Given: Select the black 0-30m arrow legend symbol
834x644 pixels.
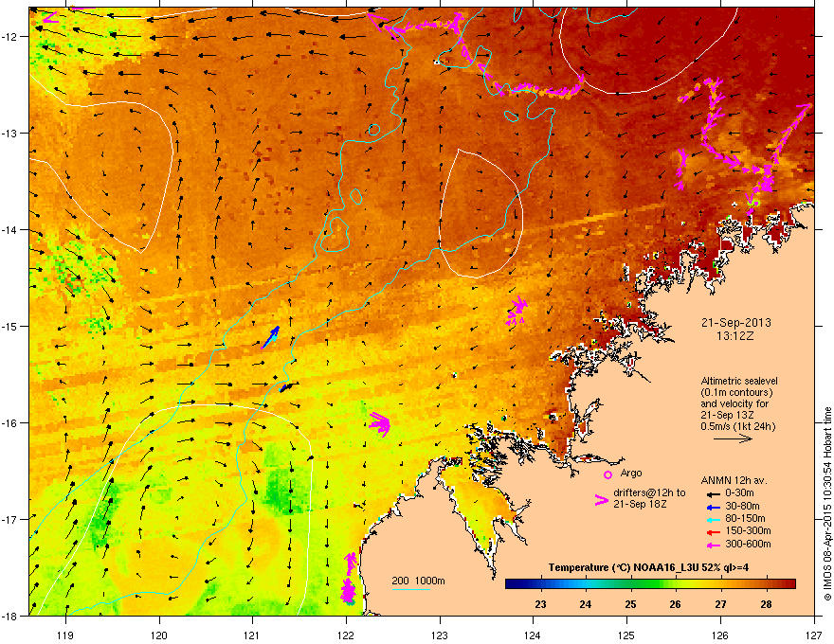Looking at the screenshot, I should (712, 494).
